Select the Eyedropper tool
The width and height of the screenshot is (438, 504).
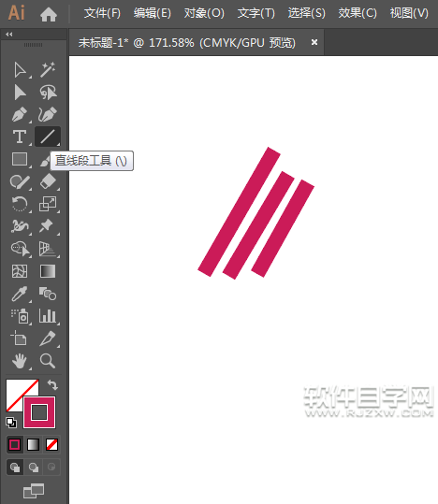(x=20, y=294)
